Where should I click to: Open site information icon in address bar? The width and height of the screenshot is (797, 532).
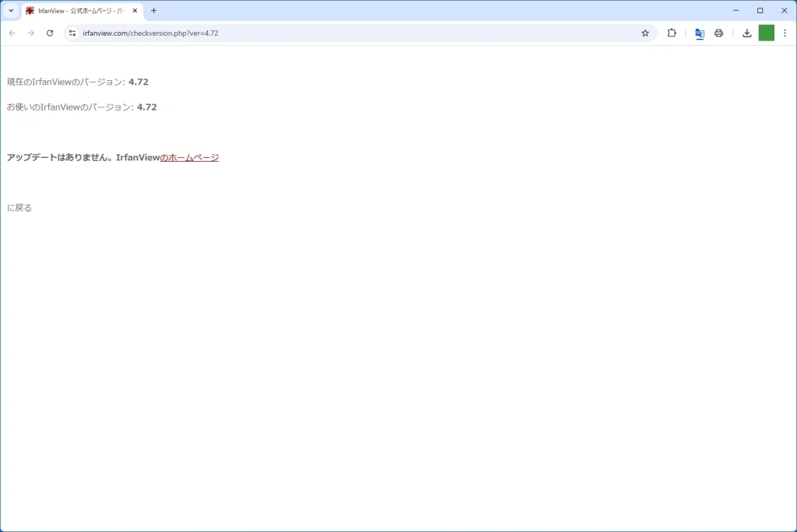coord(72,33)
